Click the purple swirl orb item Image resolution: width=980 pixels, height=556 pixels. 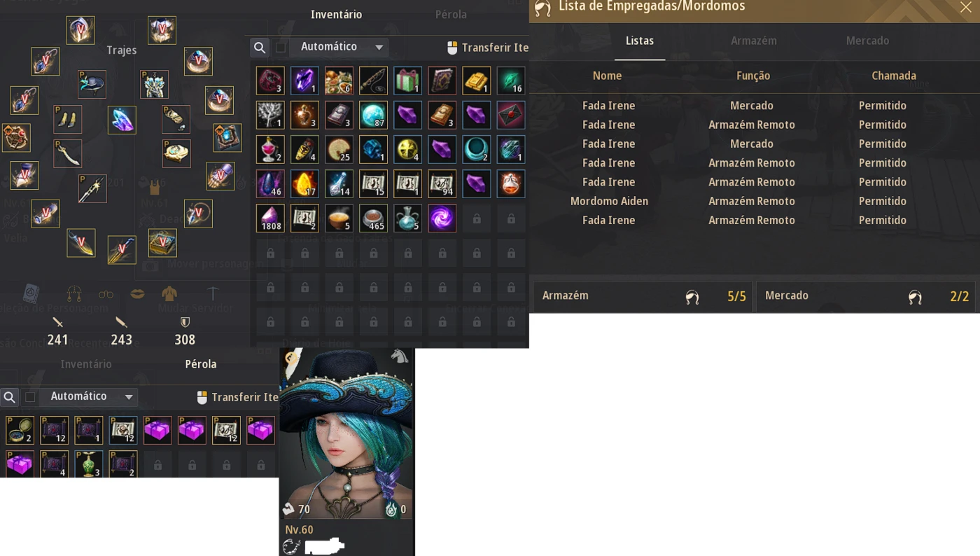pos(442,218)
